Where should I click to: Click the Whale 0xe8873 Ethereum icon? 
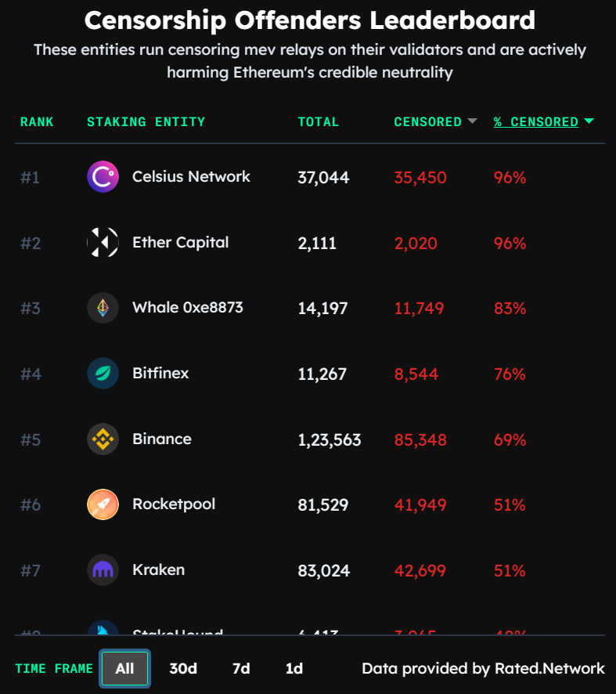point(103,308)
